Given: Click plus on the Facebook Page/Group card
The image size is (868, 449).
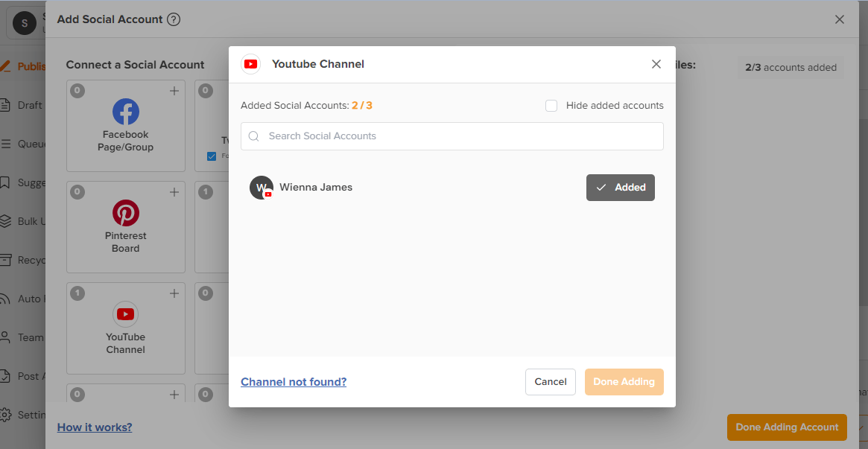Looking at the screenshot, I should click(174, 92).
